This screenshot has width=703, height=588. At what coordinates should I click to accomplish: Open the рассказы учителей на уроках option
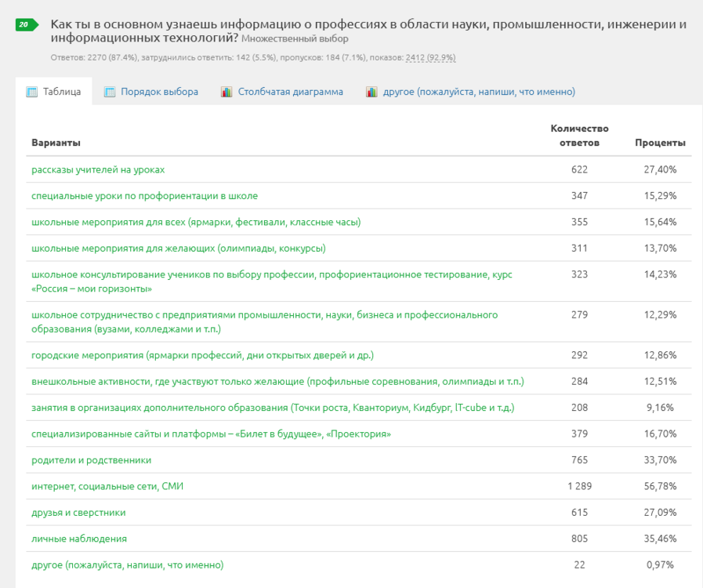pos(98,170)
